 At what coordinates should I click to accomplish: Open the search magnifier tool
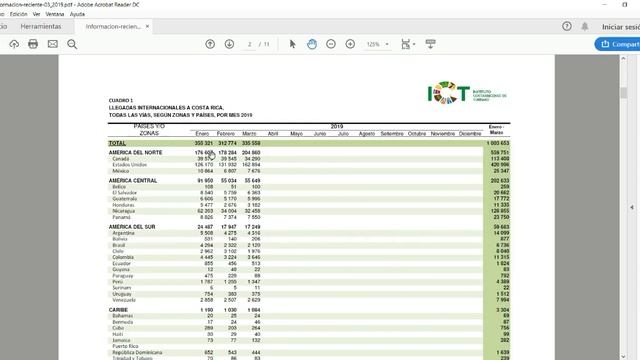(72, 44)
